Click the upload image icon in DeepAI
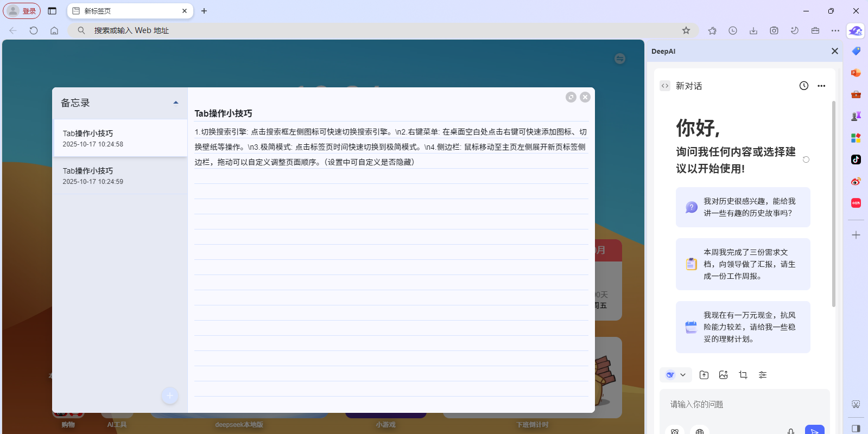The height and width of the screenshot is (434, 868). point(724,375)
